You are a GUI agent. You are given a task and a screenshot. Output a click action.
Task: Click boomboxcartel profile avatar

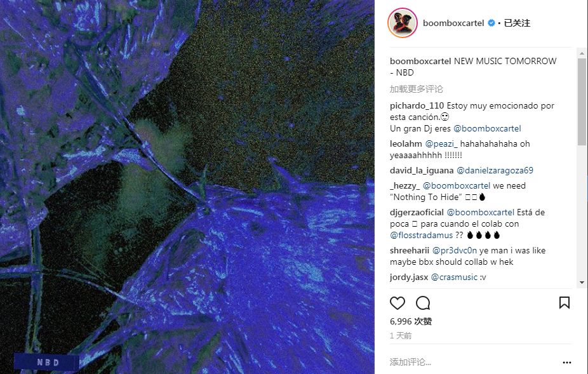pos(403,23)
